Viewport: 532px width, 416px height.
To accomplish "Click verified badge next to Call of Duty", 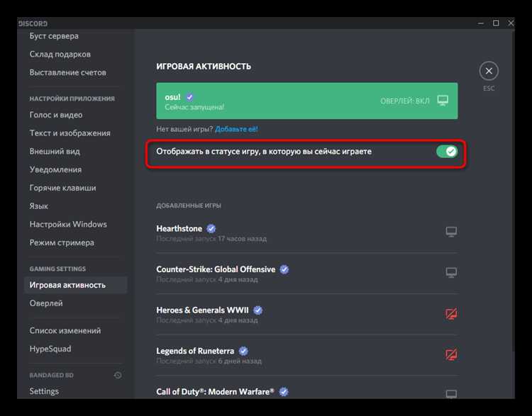I will pyautogui.click(x=284, y=392).
